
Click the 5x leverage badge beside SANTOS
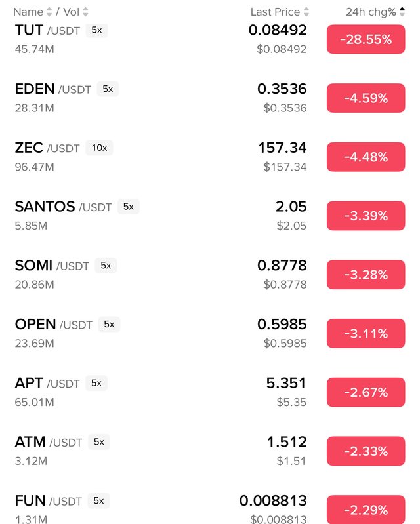coord(128,207)
